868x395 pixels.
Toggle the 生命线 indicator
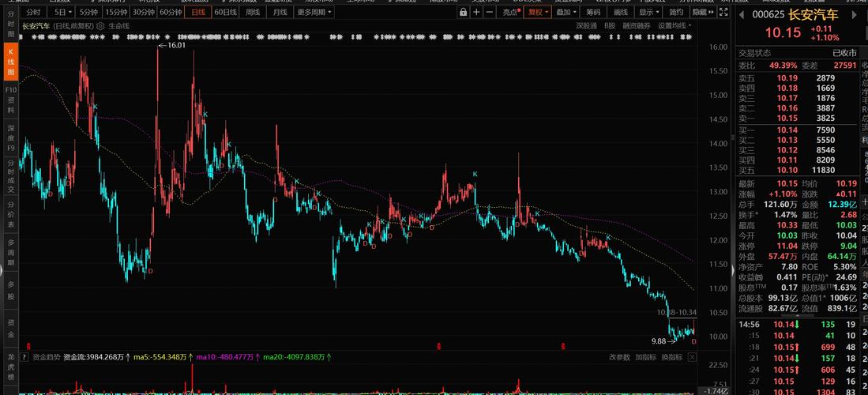pyautogui.click(x=118, y=25)
